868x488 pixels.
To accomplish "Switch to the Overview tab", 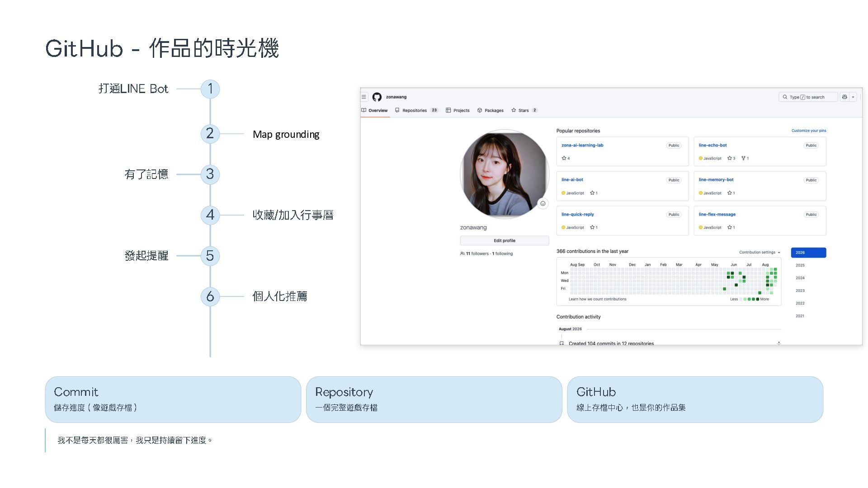I will pos(374,110).
